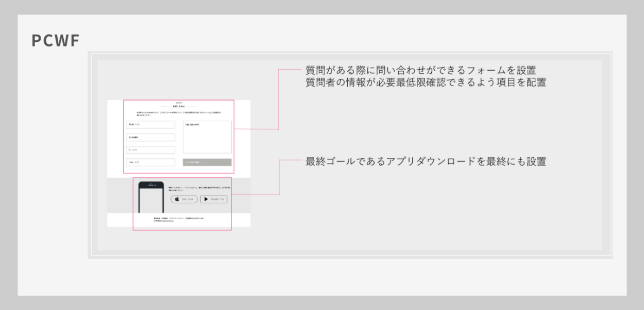Viewport: 644px width, 310px height.
Task: Focus the Email input field
Action: (150, 162)
